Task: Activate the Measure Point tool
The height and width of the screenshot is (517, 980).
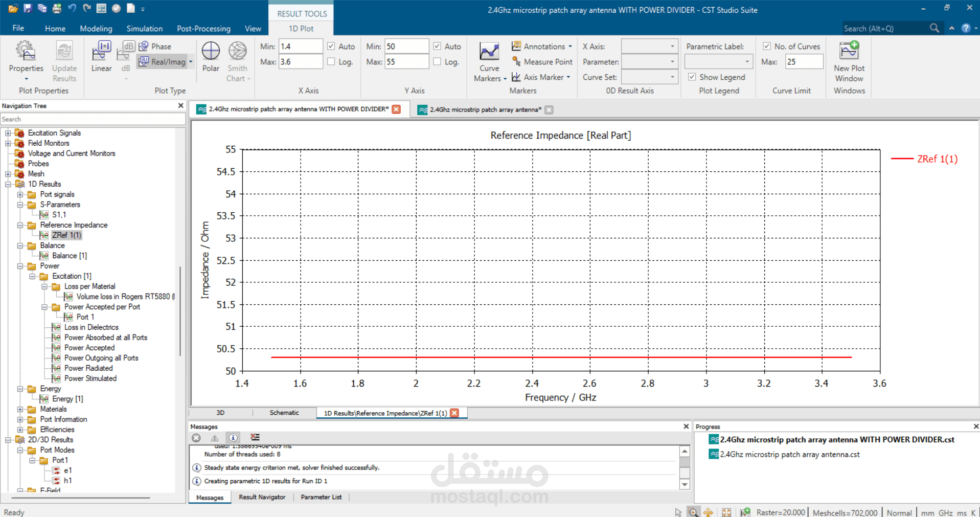Action: (x=542, y=62)
